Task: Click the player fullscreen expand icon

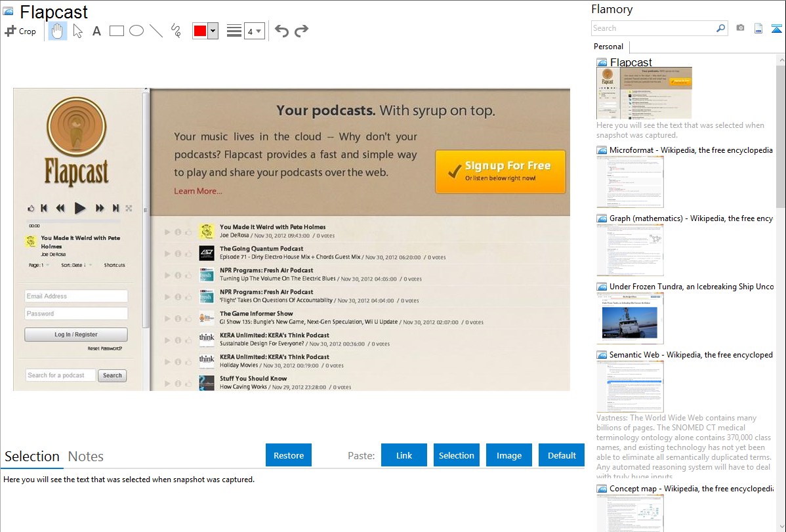Action: [x=129, y=208]
